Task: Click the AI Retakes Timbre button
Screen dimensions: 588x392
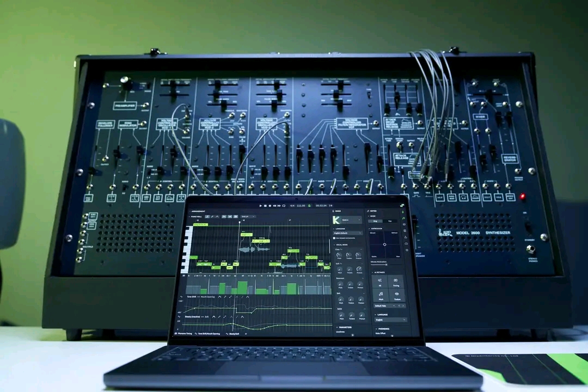Action: click(x=396, y=296)
